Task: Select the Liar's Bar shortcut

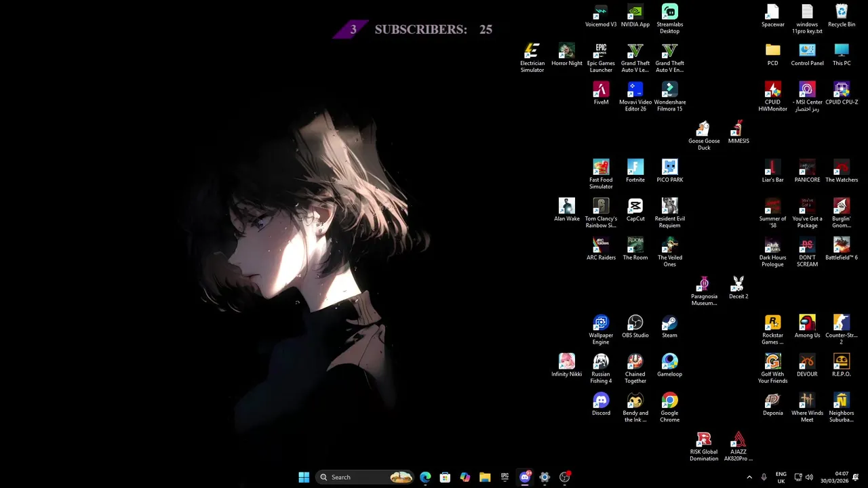Action: click(x=772, y=171)
